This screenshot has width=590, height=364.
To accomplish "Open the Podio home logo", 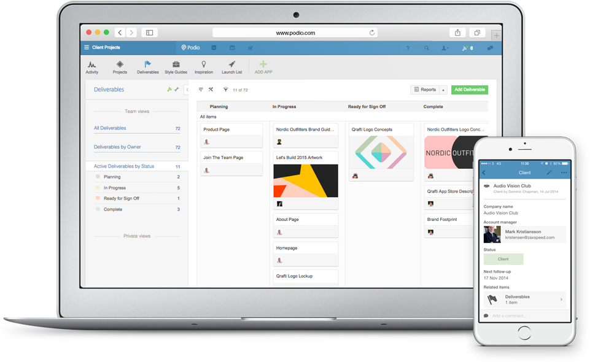I will 190,48.
